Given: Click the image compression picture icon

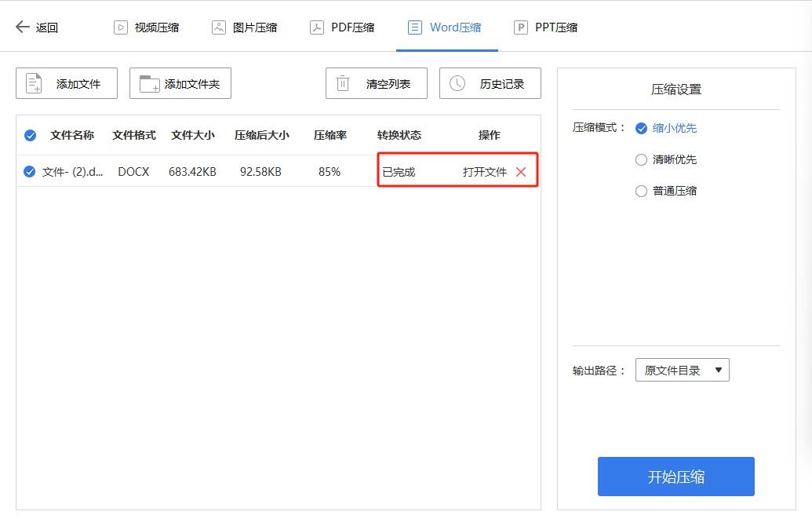Looking at the screenshot, I should (219, 27).
